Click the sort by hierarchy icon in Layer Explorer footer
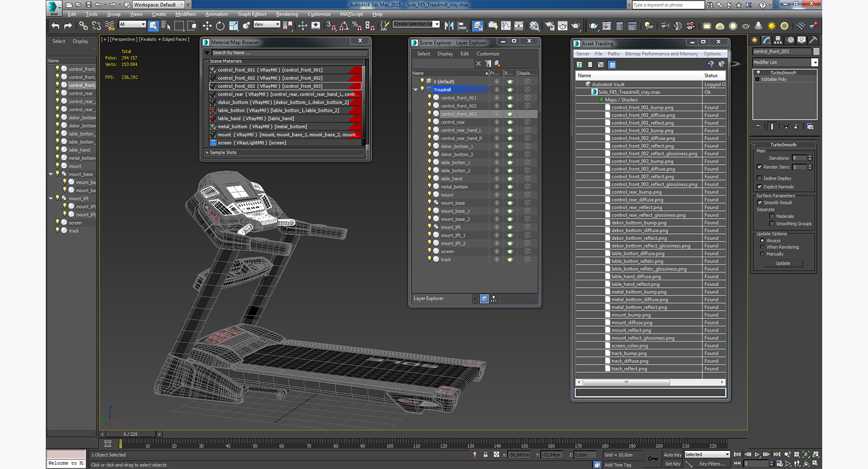868x469 pixels. [x=494, y=298]
